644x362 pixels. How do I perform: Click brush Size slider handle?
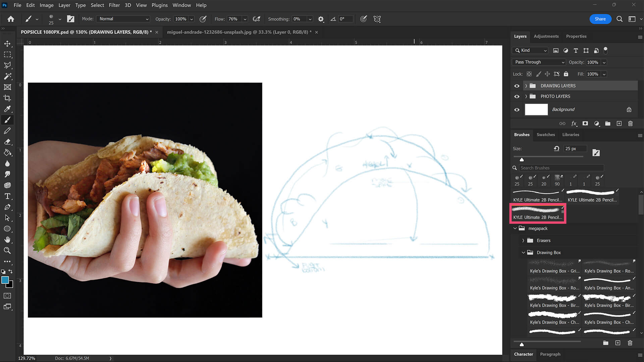pos(522,160)
